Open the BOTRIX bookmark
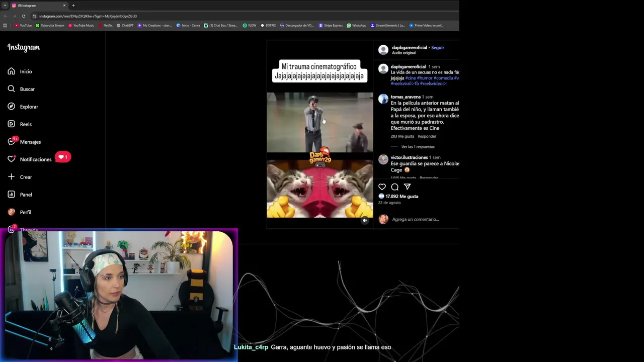Viewport: 644px width, 362px height. point(268,25)
